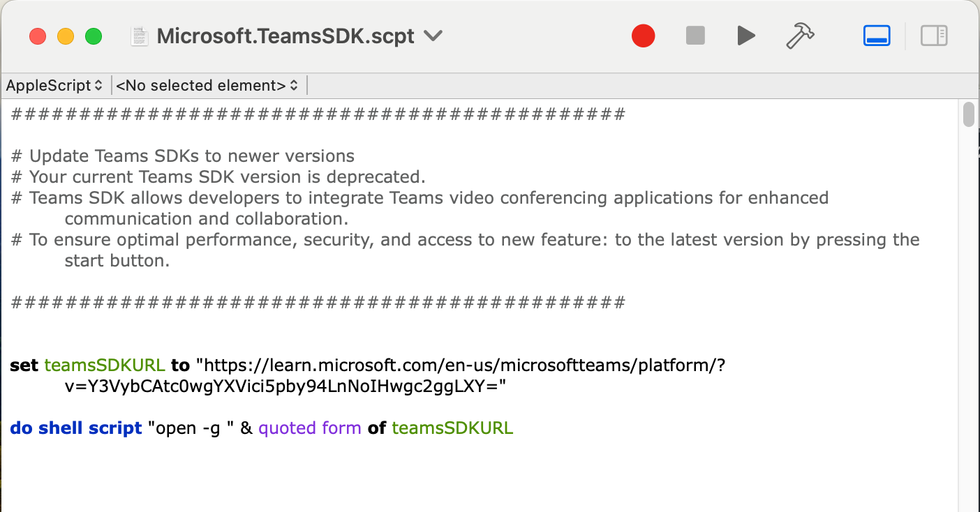
Task: Click the "do shell script" command text
Action: tap(76, 428)
